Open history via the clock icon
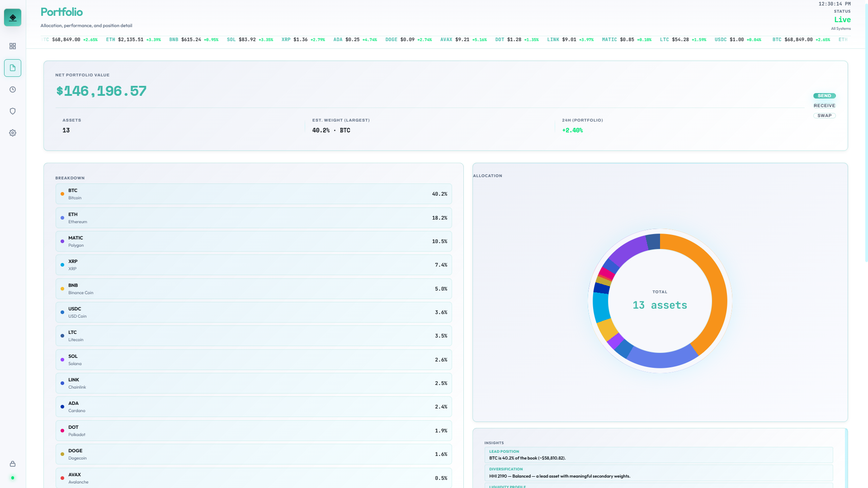868x488 pixels. pyautogui.click(x=13, y=89)
